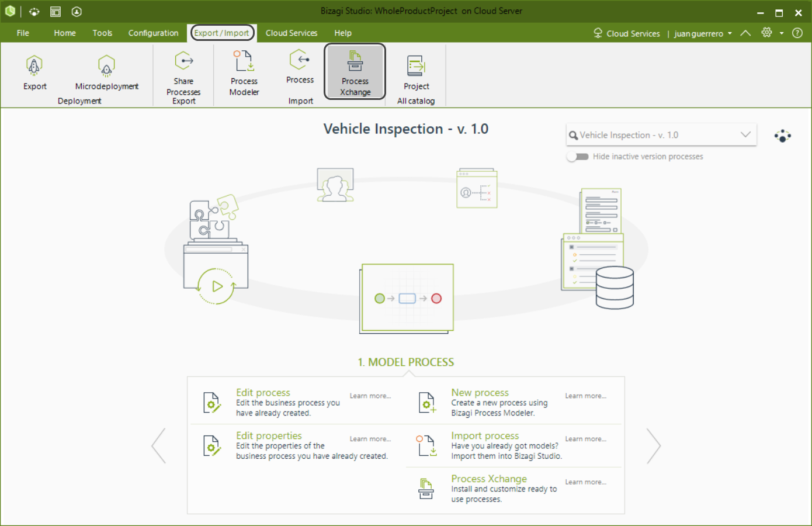Click the 1. MODEL PROCESS heading
This screenshot has width=812, height=526.
point(406,362)
